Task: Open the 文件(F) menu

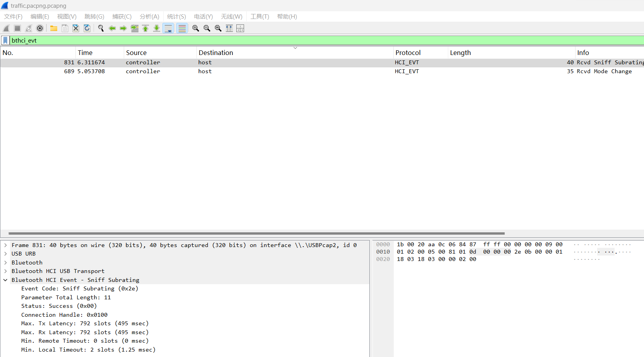Action: (13, 16)
